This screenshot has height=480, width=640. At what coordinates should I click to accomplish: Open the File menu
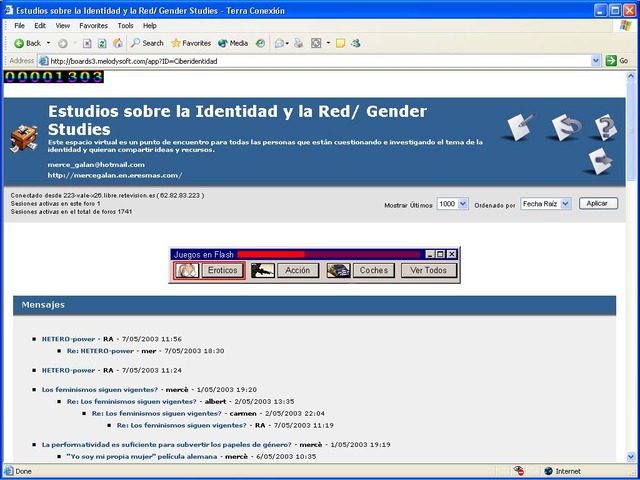click(19, 26)
